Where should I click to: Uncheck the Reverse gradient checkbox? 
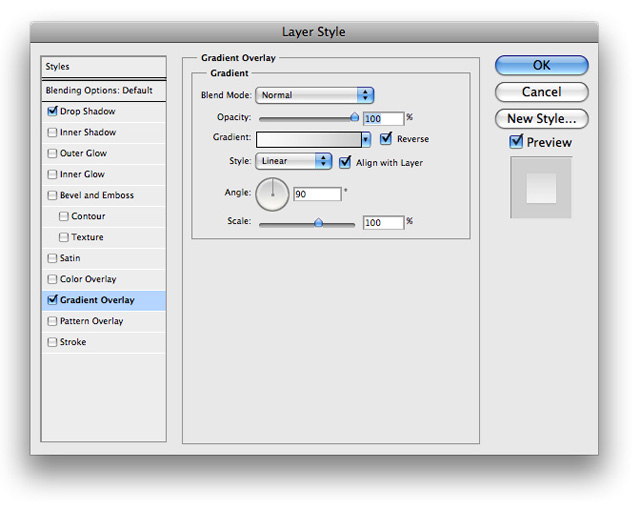(386, 138)
